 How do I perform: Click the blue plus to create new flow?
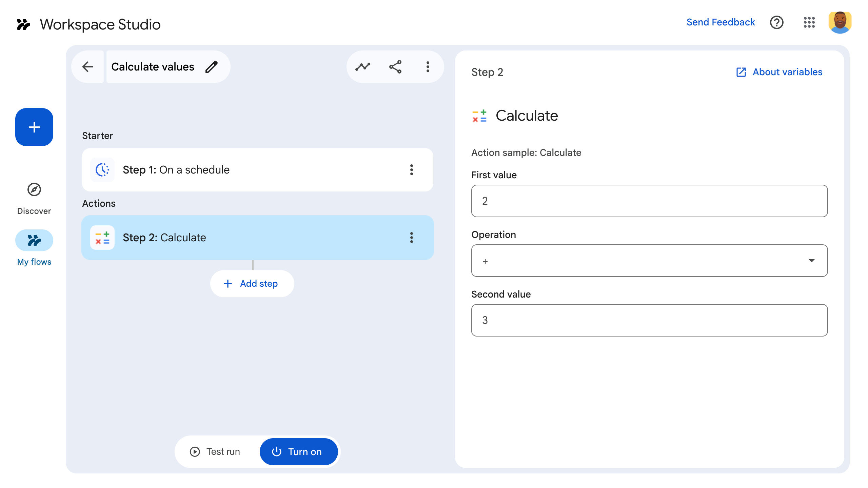point(34,127)
